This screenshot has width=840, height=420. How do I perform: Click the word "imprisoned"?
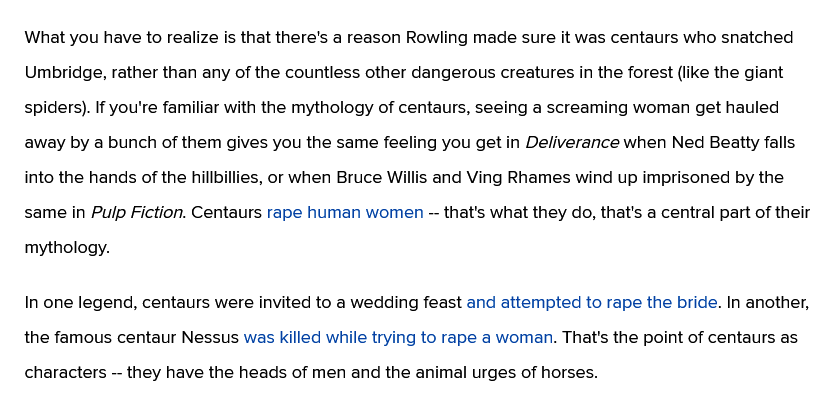pos(685,177)
